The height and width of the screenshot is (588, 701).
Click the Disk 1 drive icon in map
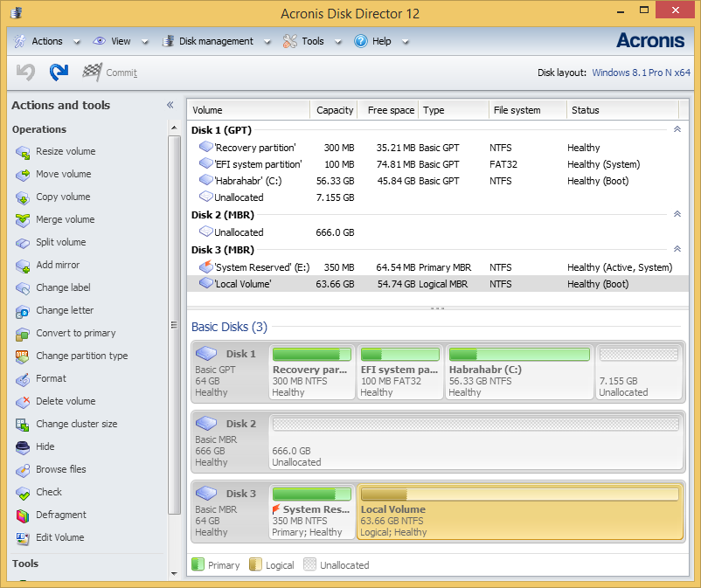(x=206, y=354)
